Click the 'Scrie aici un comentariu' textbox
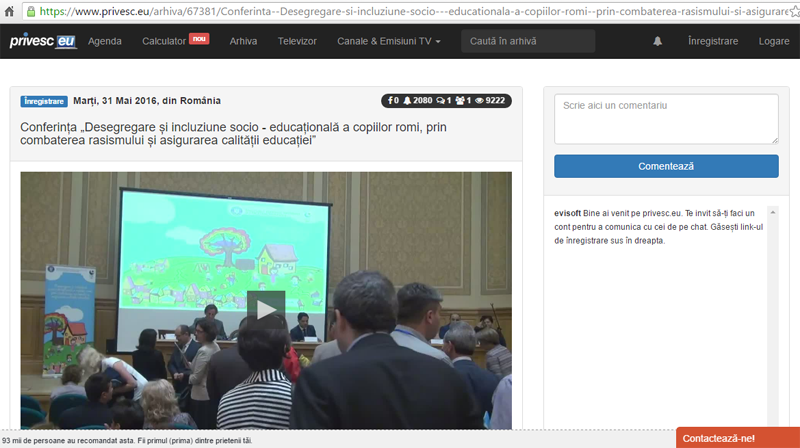The image size is (800, 448). [666, 119]
